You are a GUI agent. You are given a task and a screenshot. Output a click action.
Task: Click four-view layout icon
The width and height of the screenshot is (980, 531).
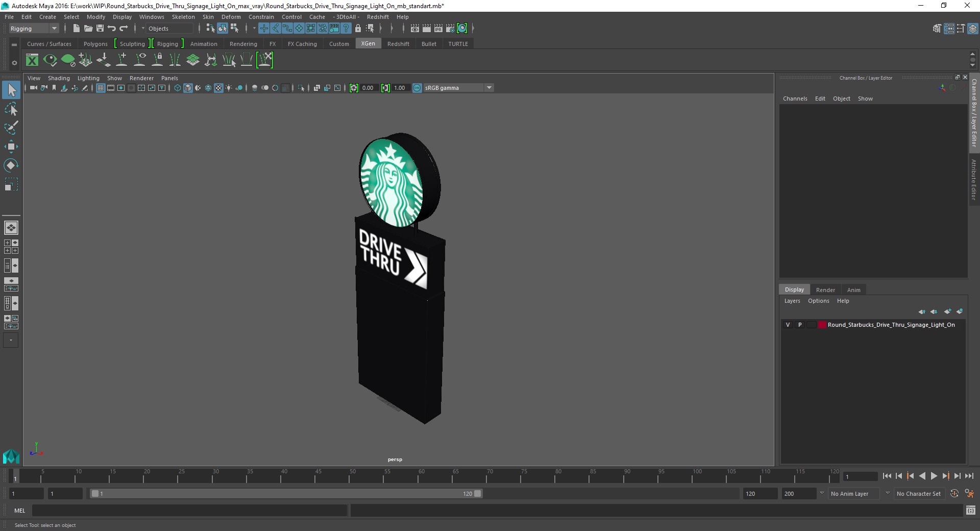click(11, 247)
